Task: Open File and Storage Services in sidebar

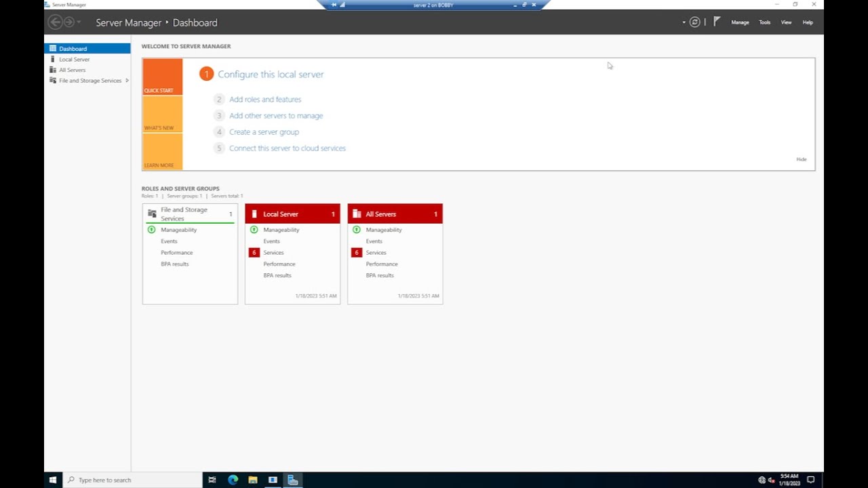Action: coord(90,81)
